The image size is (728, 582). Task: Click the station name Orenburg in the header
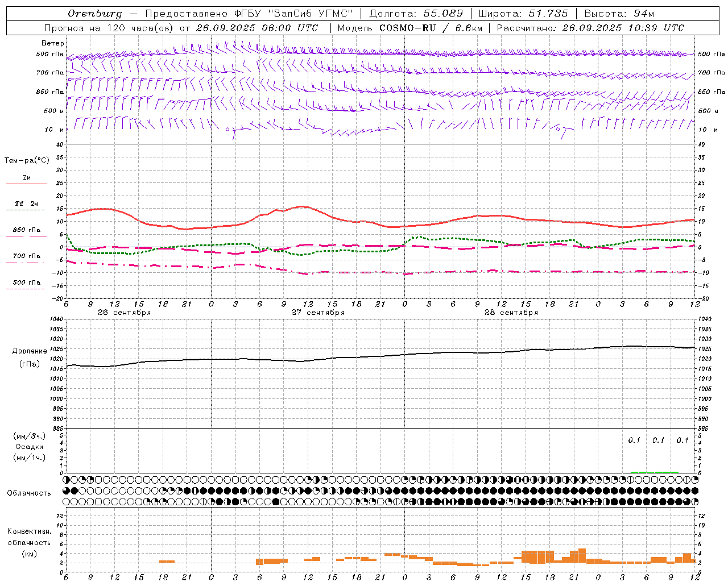tap(94, 14)
